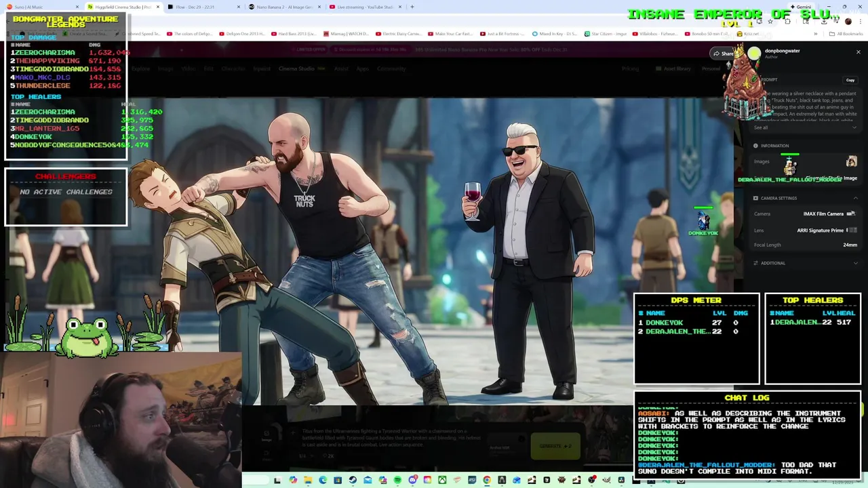Open Discord from the taskbar
Screen dimensions: 868x488
tap(412, 480)
